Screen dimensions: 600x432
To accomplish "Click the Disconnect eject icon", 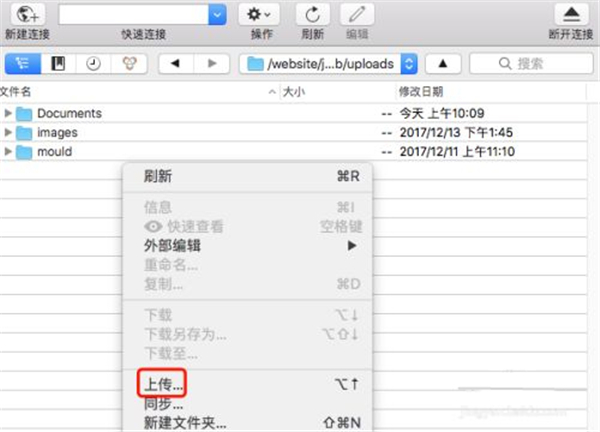I will pyautogui.click(x=572, y=15).
